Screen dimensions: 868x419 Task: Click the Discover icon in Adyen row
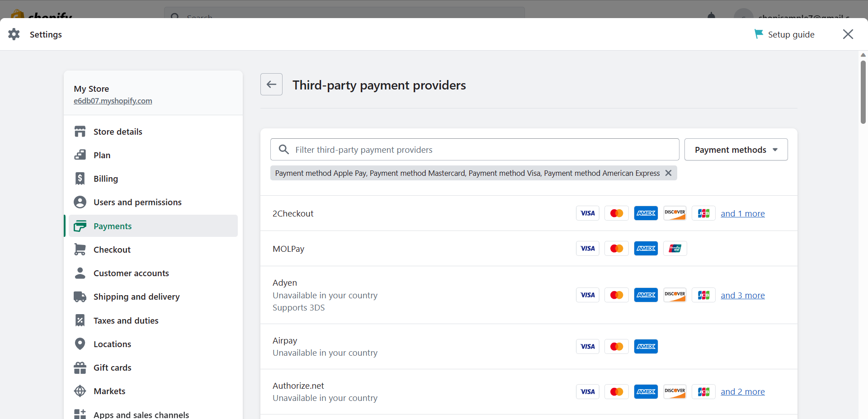click(x=675, y=295)
